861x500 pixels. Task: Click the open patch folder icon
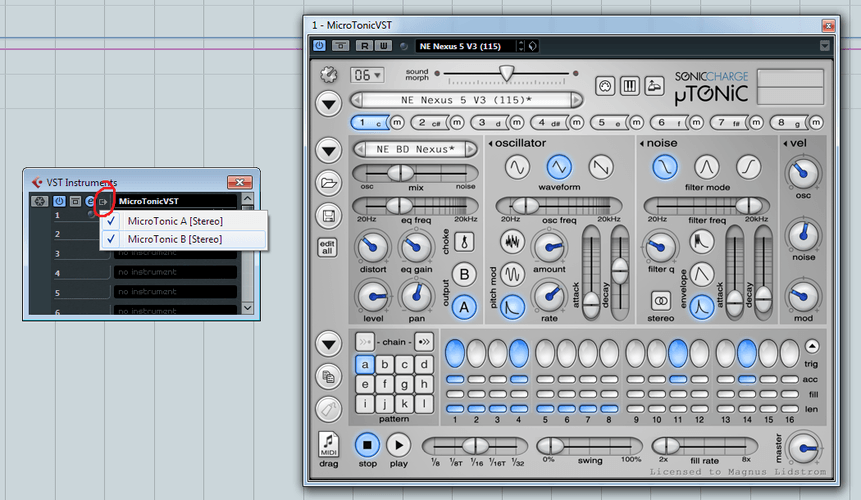[x=328, y=183]
